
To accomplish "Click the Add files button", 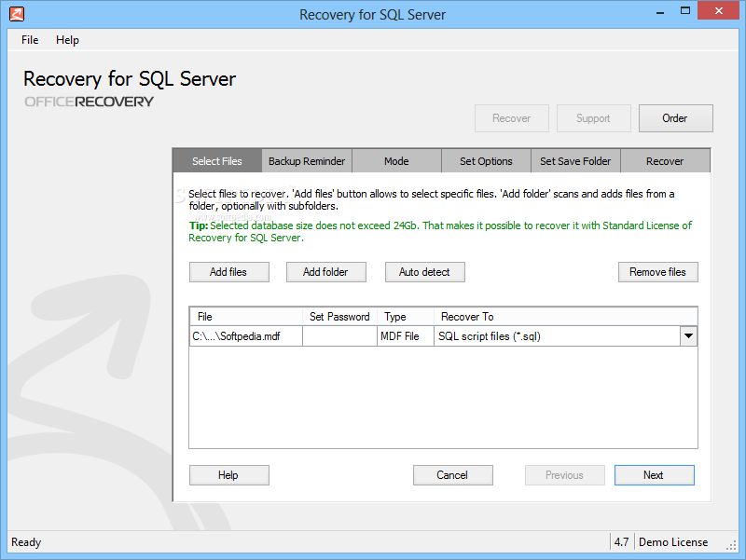I will (228, 272).
